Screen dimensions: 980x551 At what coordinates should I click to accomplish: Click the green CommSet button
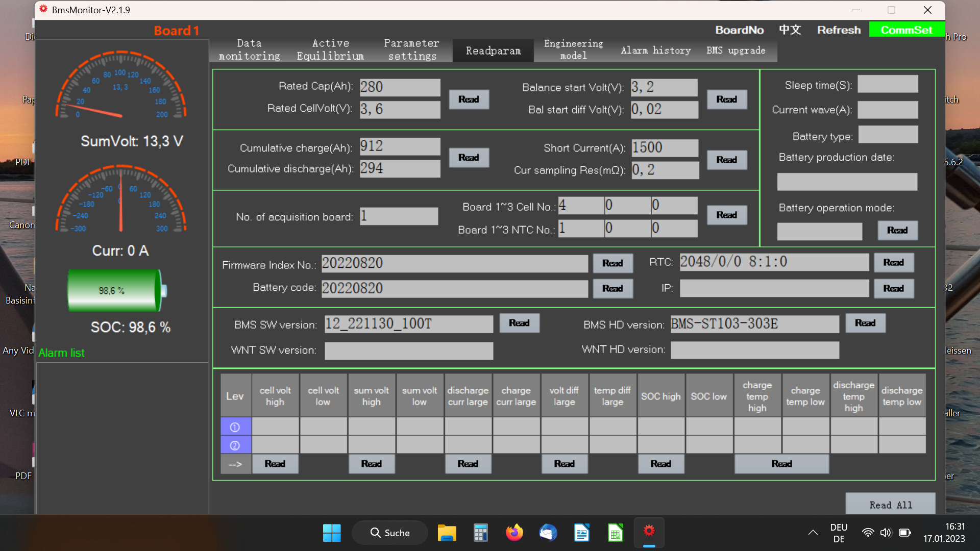tap(906, 30)
